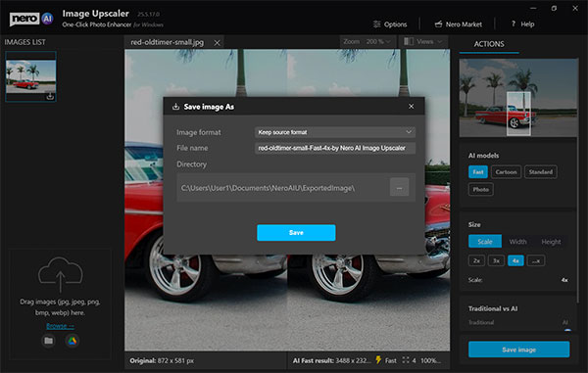Image resolution: width=588 pixels, height=373 pixels.
Task: Click the Google Drive import icon
Action: coord(72,341)
